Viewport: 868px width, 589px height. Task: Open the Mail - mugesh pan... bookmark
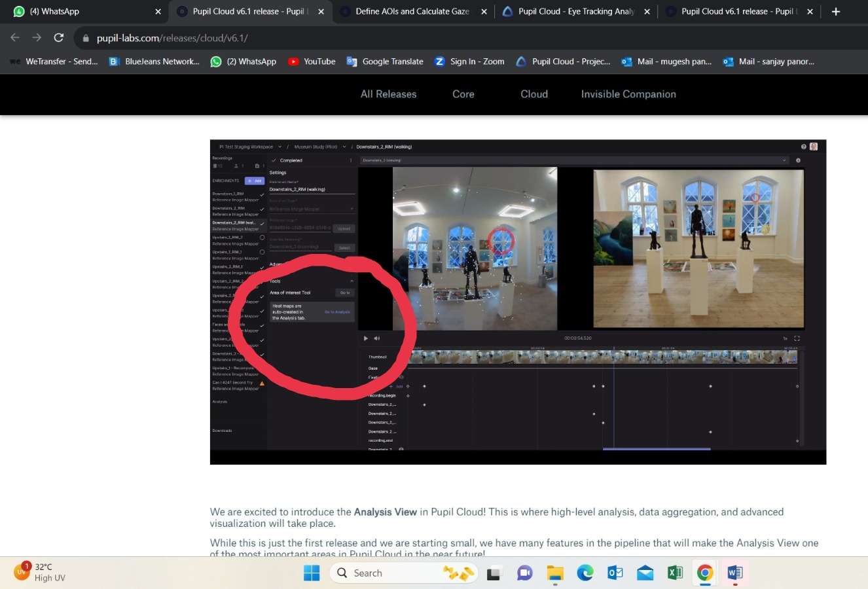click(x=666, y=62)
